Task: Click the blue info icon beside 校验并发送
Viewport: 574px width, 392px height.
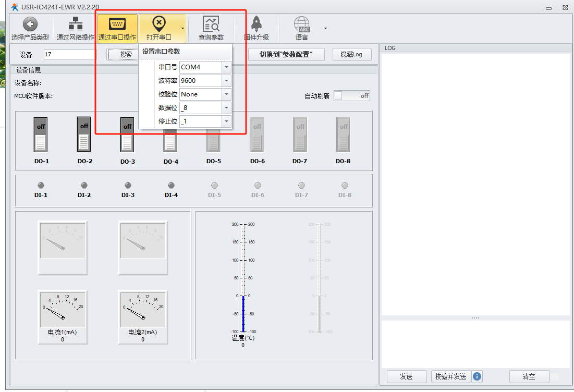Action: (x=477, y=376)
